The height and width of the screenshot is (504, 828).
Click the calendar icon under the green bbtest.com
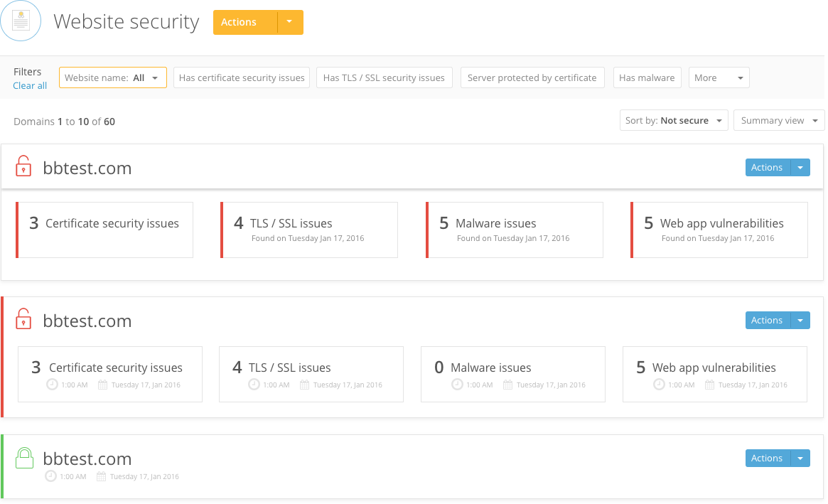(x=102, y=476)
